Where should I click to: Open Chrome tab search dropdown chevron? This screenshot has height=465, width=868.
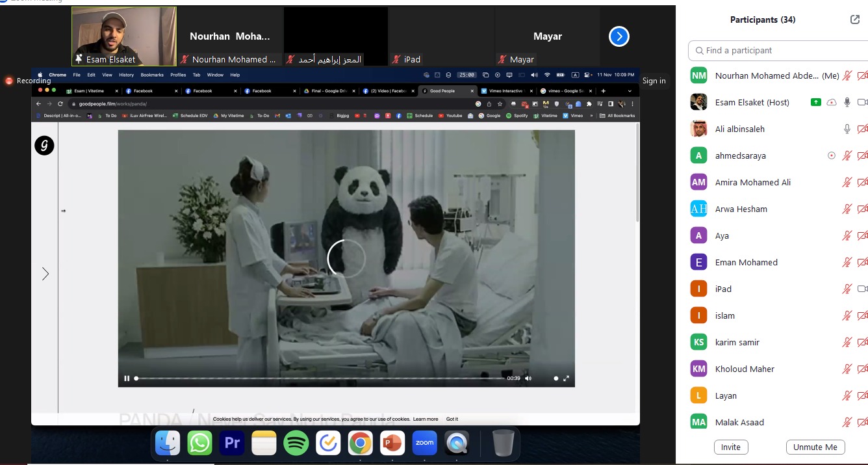(x=629, y=91)
